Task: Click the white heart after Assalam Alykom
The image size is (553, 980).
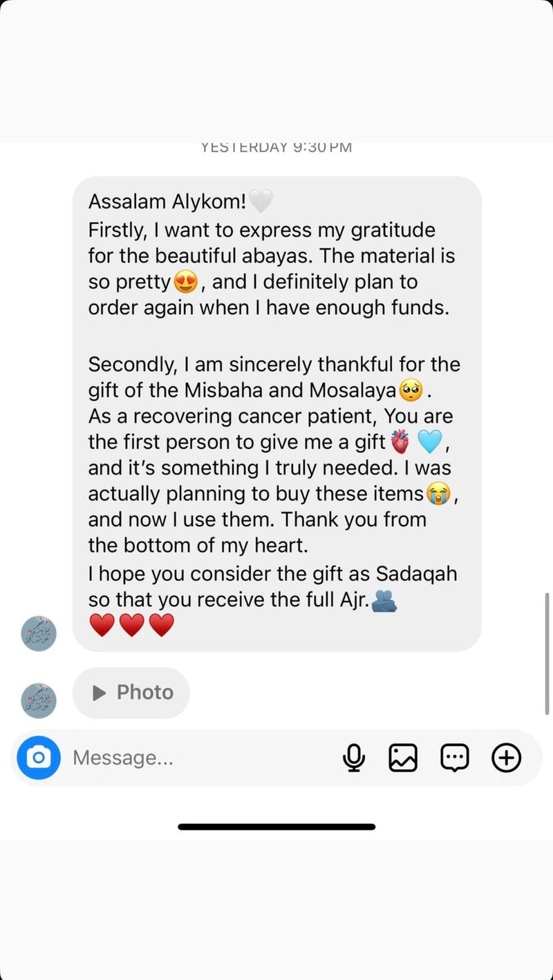Action: (x=261, y=202)
